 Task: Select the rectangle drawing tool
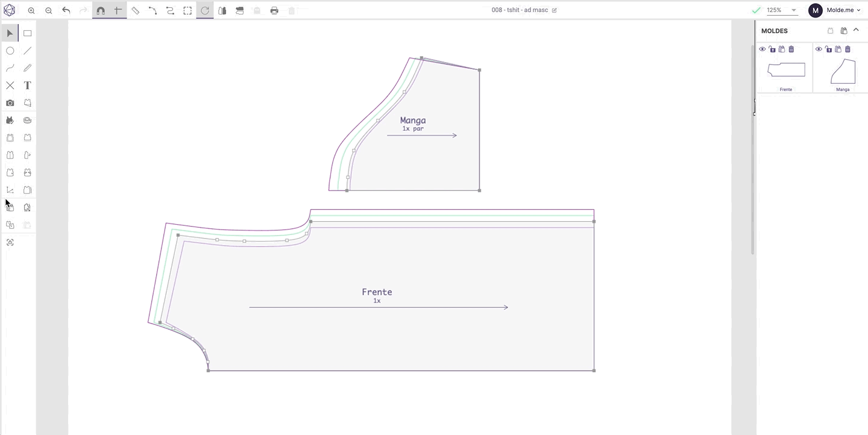(x=27, y=33)
